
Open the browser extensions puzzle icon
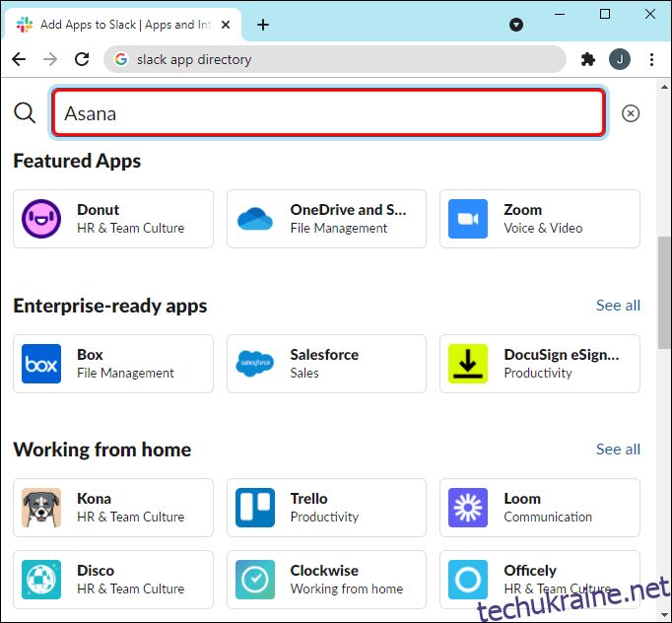tap(587, 59)
